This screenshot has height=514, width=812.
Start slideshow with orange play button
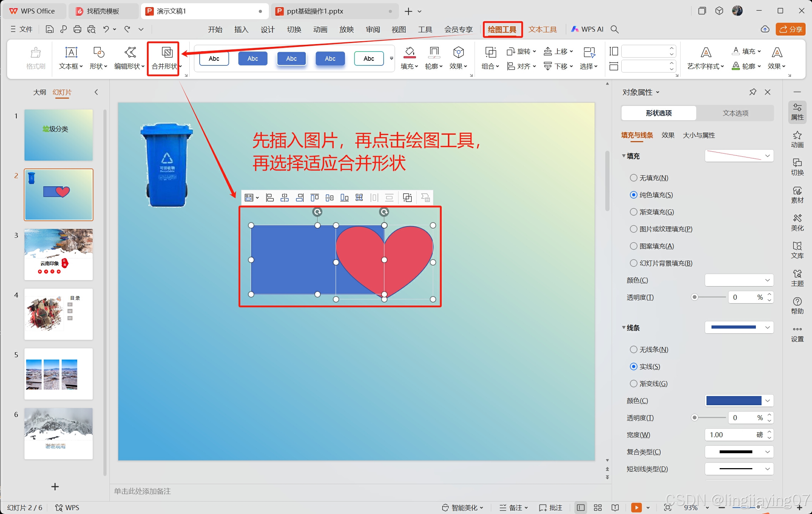[x=636, y=507]
